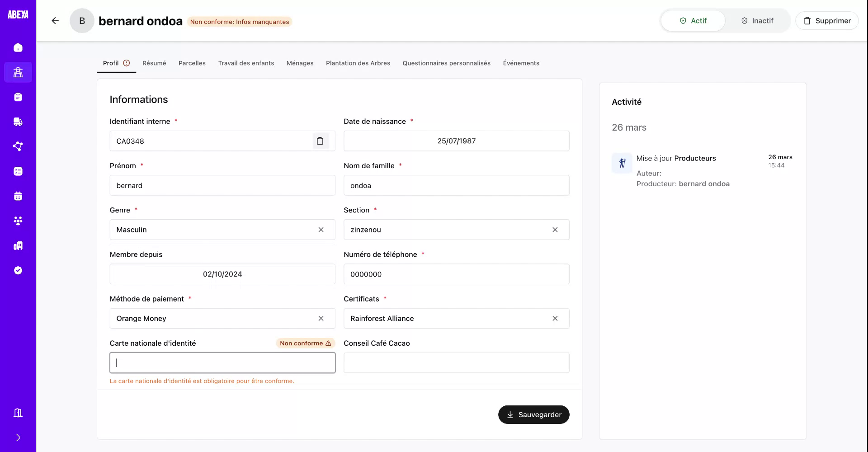The height and width of the screenshot is (452, 868).
Task: Enable the Actif status toggle
Action: click(693, 20)
